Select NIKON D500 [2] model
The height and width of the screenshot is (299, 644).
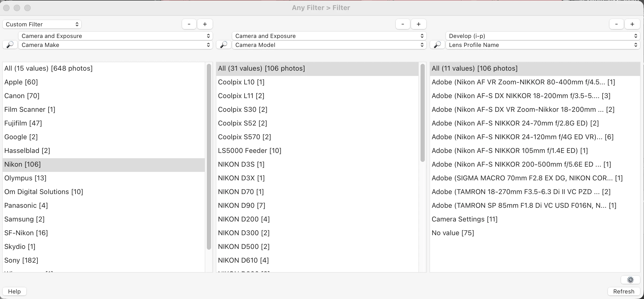pyautogui.click(x=317, y=247)
